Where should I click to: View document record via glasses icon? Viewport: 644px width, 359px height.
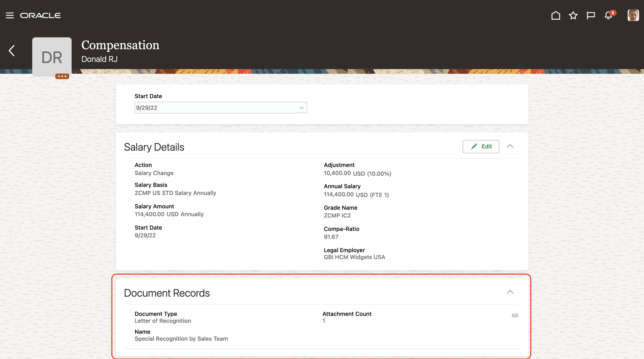coord(515,315)
